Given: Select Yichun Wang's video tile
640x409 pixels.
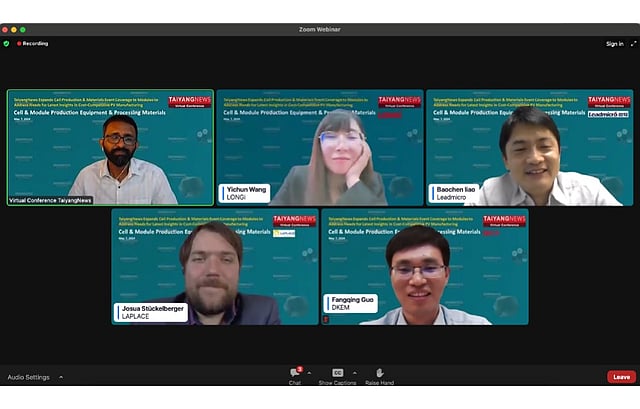Looking at the screenshot, I should (319, 148).
